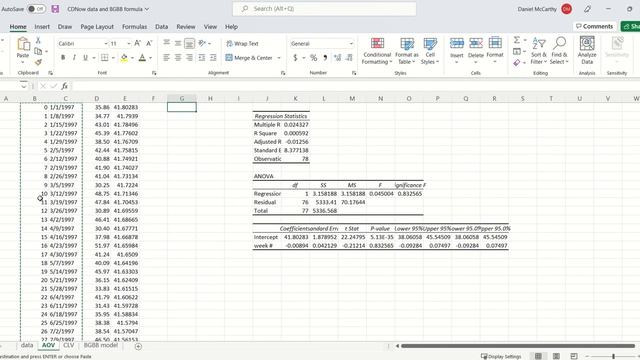The height and width of the screenshot is (360, 640).
Task: Open the Data ribbon tab
Action: tap(161, 27)
